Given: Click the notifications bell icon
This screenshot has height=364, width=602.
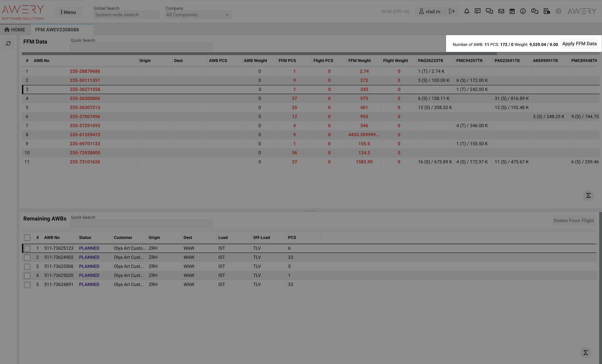Looking at the screenshot, I should pos(467,11).
